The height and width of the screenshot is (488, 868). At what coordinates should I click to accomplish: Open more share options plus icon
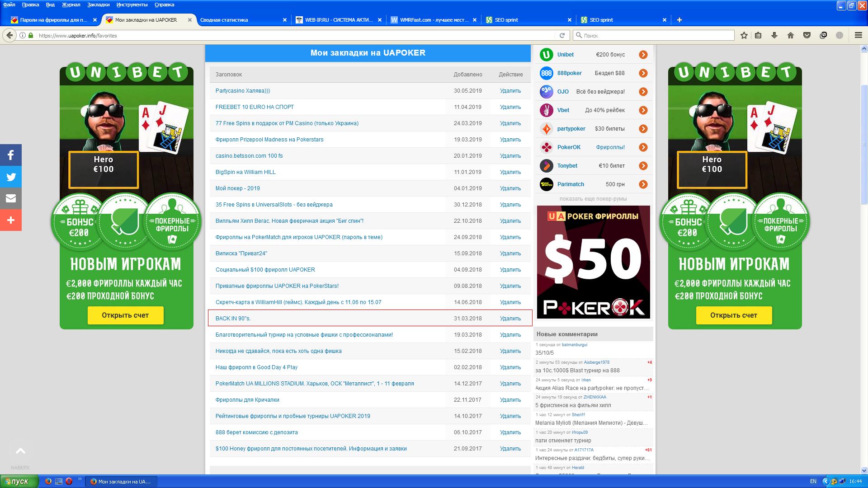tap(11, 220)
